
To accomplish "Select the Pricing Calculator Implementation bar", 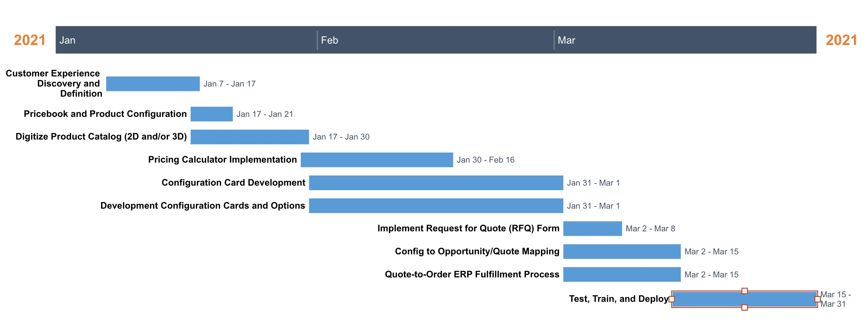I will coord(377,160).
